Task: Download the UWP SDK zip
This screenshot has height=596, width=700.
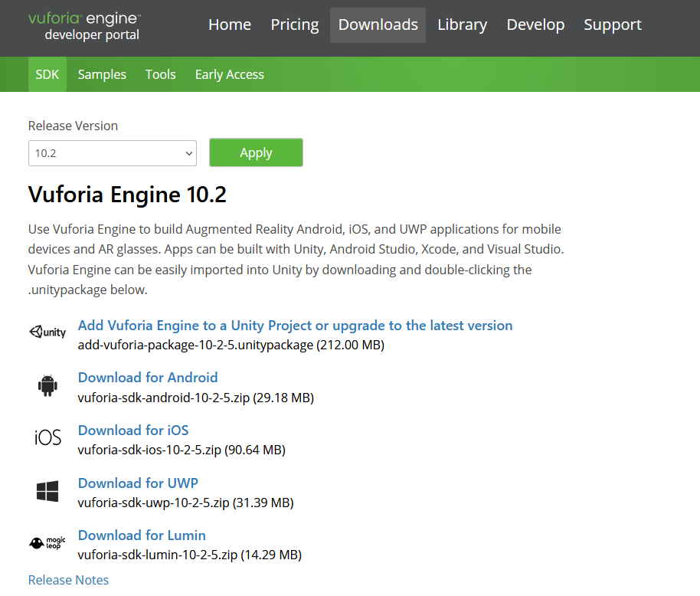Action: [x=138, y=483]
